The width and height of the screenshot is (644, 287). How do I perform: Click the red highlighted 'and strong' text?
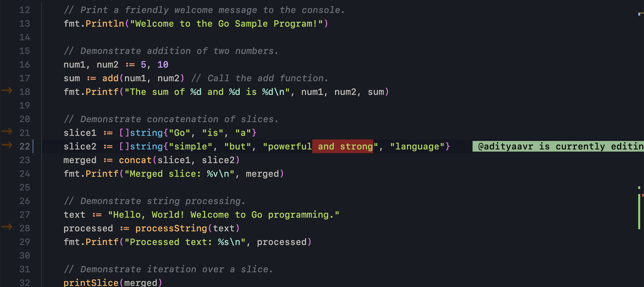tap(342, 146)
